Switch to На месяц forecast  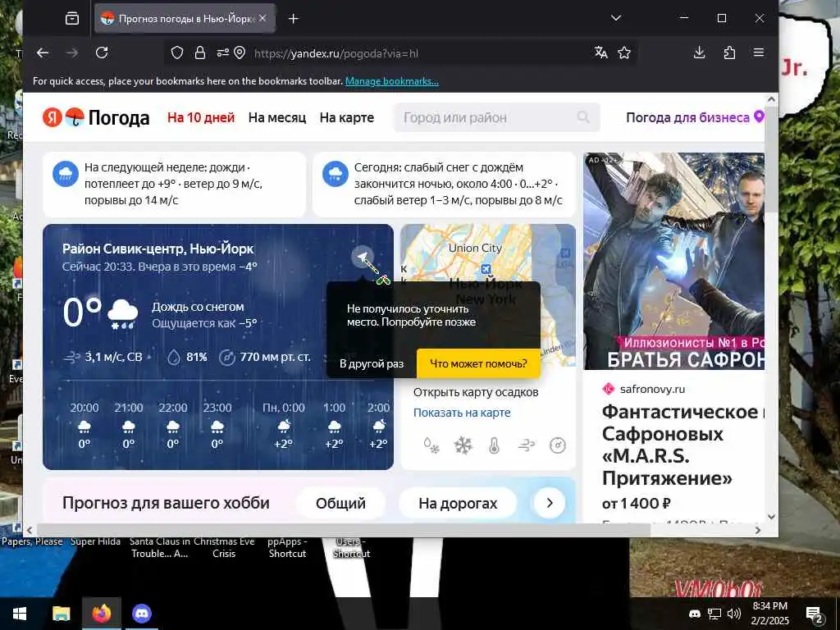point(277,117)
